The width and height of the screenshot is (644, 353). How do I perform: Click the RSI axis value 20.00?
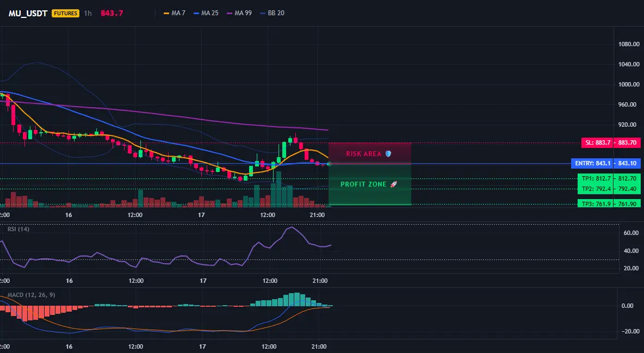click(x=631, y=268)
